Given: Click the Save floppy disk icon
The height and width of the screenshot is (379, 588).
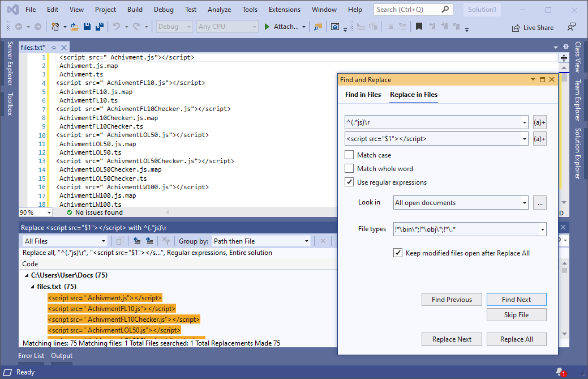Looking at the screenshot, I should [x=87, y=27].
